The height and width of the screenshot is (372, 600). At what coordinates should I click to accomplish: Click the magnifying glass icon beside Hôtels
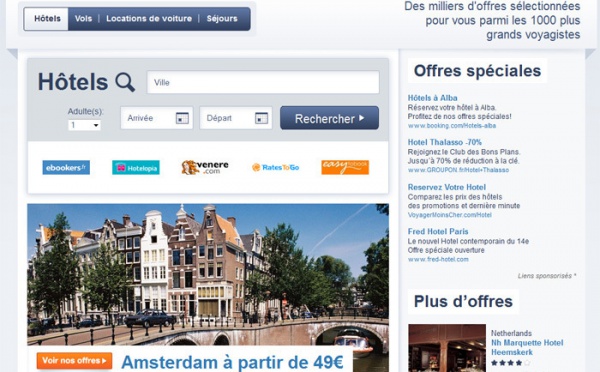click(x=125, y=82)
